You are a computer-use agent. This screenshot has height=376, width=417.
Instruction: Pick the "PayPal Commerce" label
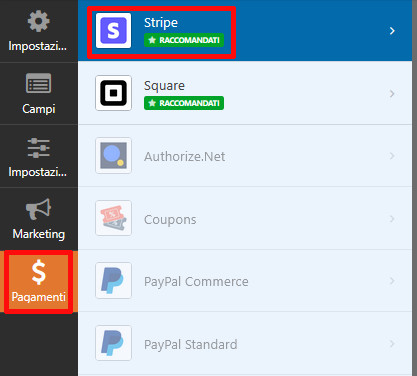click(x=196, y=282)
